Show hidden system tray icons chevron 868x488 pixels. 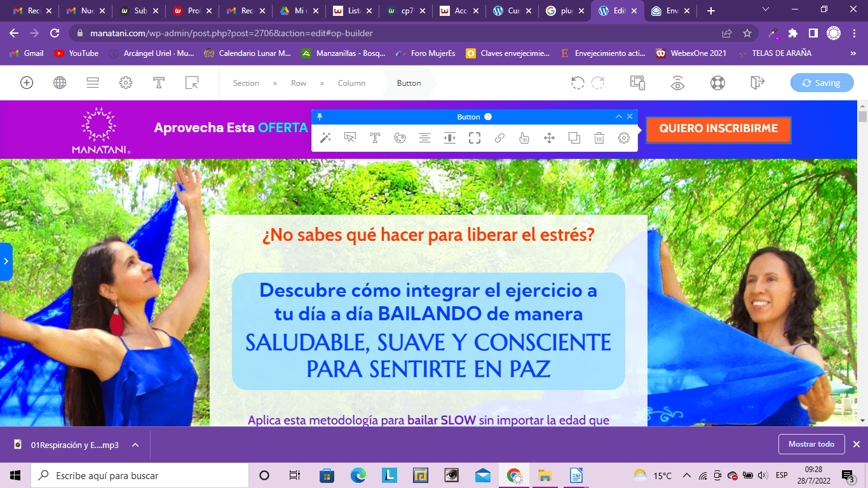[x=687, y=475]
